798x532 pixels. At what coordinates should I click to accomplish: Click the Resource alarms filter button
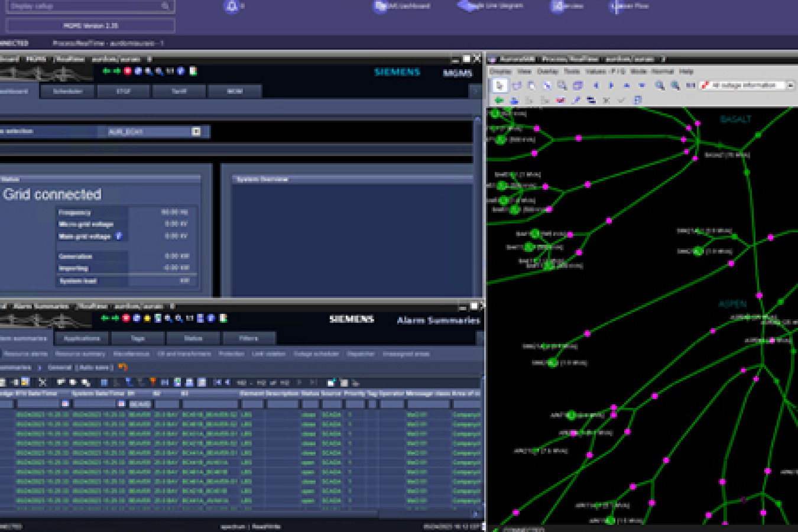tap(26, 353)
